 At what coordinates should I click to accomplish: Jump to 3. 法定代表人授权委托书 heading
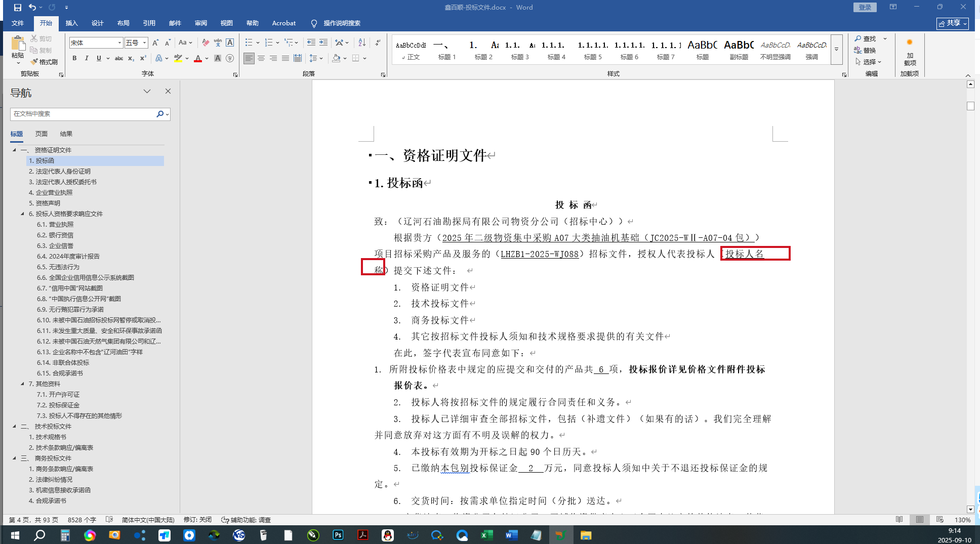click(63, 182)
